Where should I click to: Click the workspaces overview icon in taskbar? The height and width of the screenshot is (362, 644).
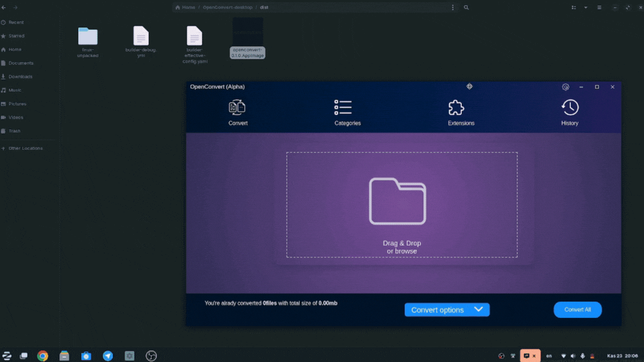[x=24, y=356]
